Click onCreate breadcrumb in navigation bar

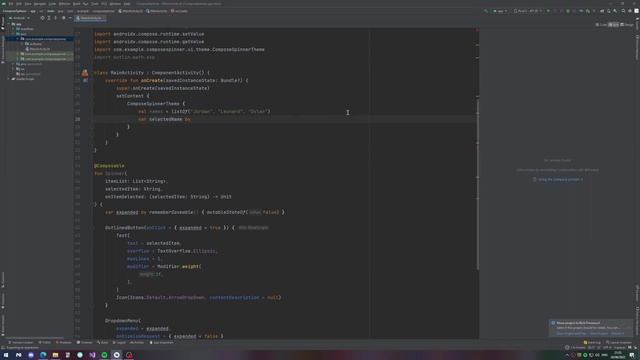(x=180, y=11)
